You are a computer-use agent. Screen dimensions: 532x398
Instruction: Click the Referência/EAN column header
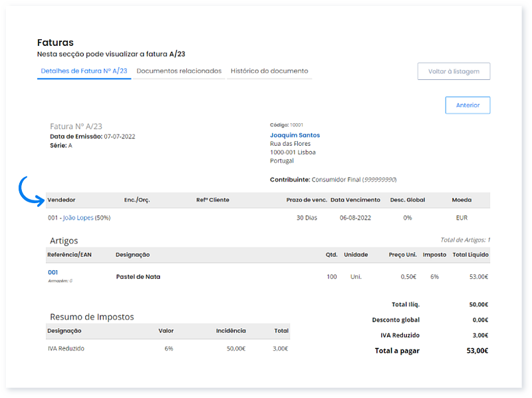(x=69, y=255)
